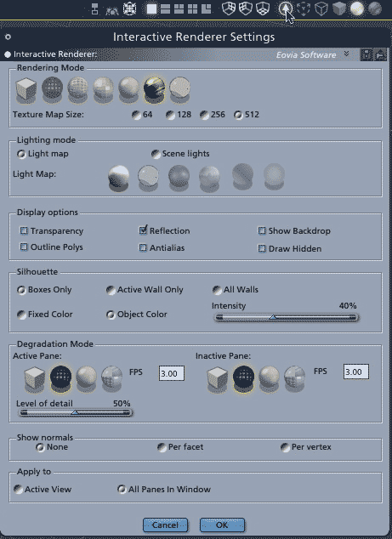Image resolution: width=392 pixels, height=539 pixels.
Task: Choose the last sphere in Rendering Mode row
Action: 179,90
